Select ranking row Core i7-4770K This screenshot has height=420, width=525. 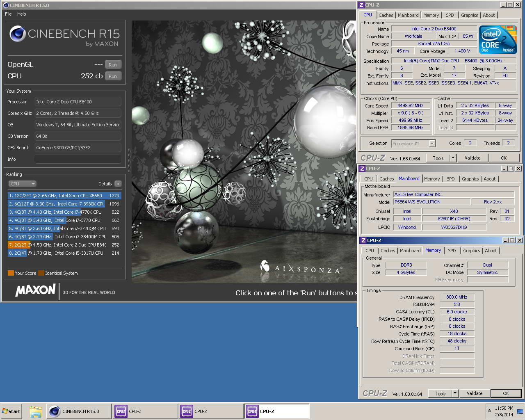(64, 212)
